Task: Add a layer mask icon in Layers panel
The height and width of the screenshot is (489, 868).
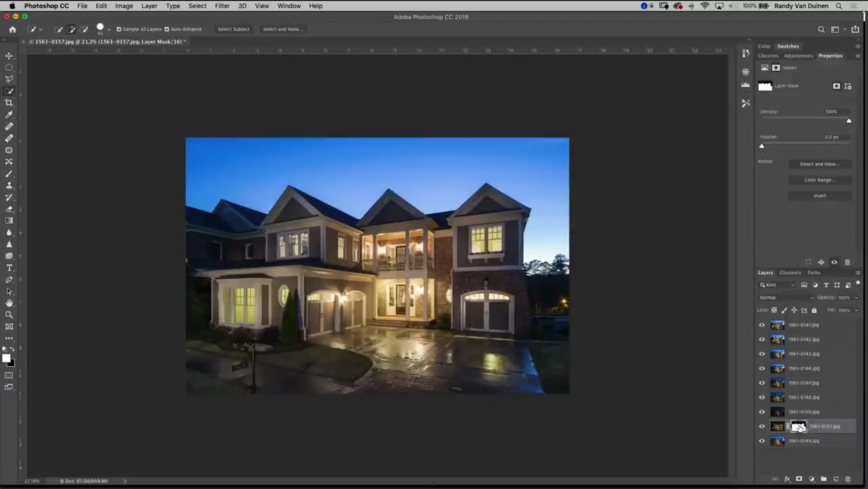Action: pyautogui.click(x=799, y=479)
